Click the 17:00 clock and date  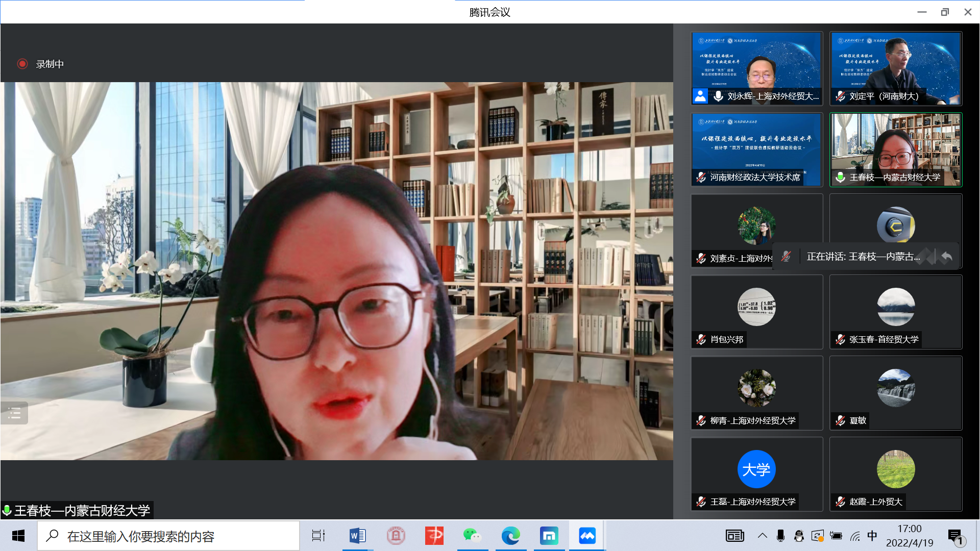(910, 536)
